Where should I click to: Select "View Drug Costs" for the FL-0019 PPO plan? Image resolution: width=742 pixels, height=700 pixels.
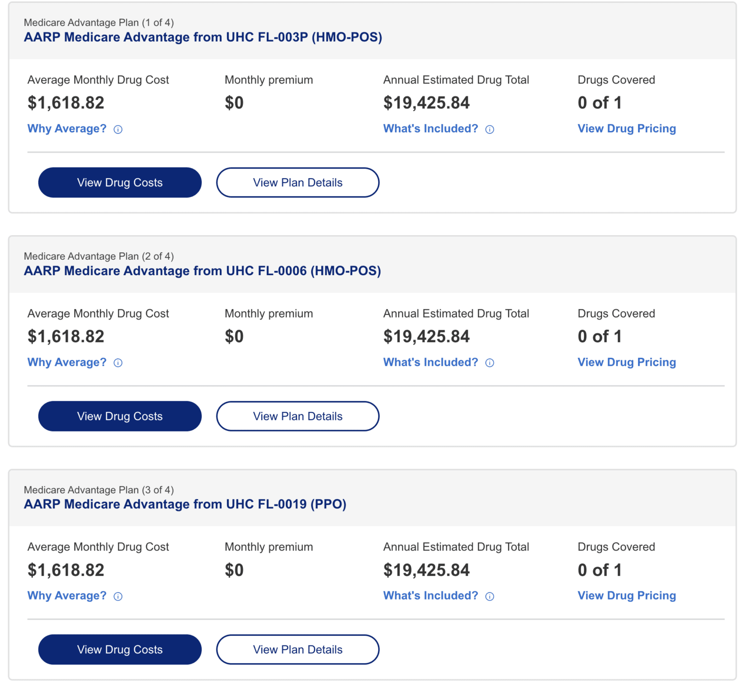(119, 649)
